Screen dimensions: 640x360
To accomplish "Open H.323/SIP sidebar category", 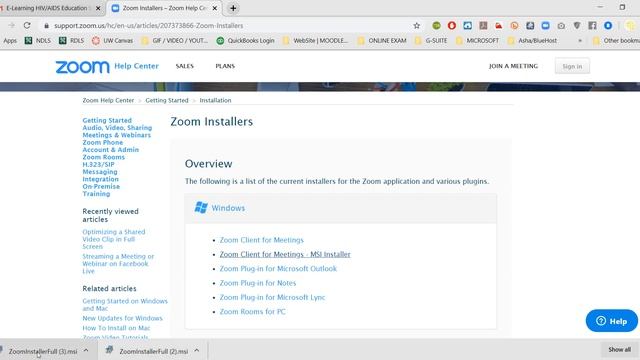I will [98, 164].
